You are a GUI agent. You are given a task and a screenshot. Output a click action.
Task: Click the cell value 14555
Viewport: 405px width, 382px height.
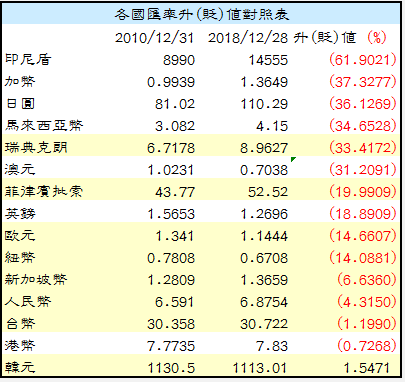(268, 60)
